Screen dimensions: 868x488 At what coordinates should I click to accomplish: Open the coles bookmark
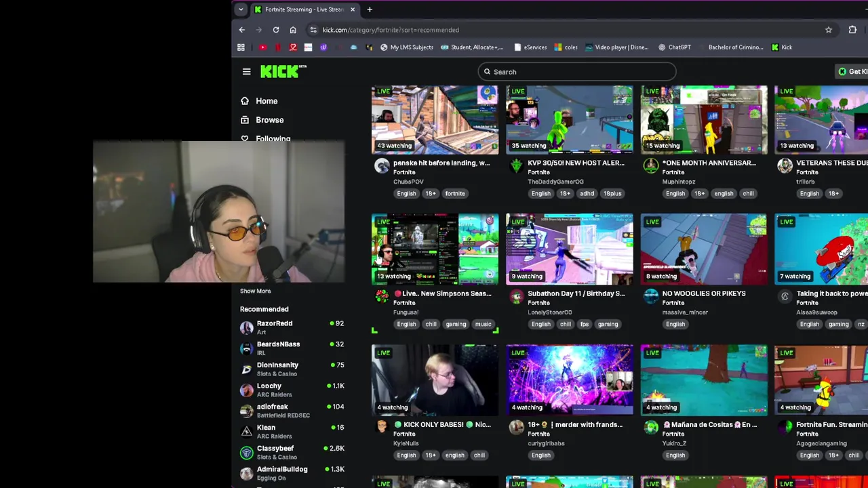coord(566,47)
